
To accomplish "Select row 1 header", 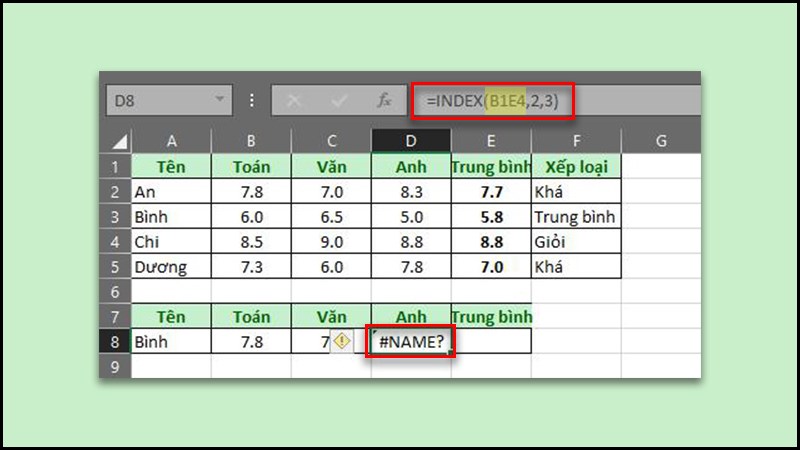I will click(115, 167).
